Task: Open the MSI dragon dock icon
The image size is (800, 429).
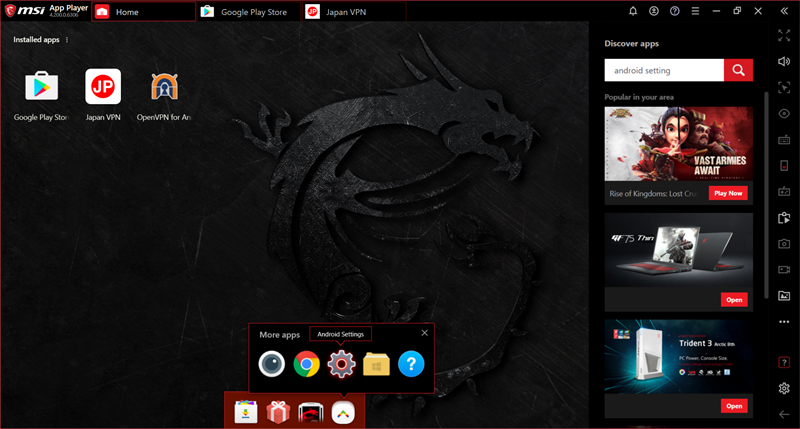Action: (311, 413)
